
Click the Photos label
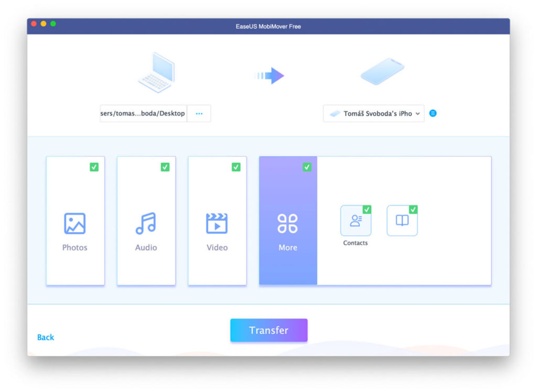pos(74,247)
